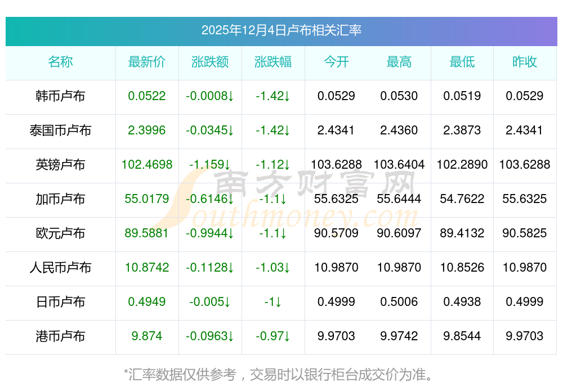Viewport: 563px width, 392px height.
Task: Choose the 人民币卢布 row name
Action: point(60,268)
